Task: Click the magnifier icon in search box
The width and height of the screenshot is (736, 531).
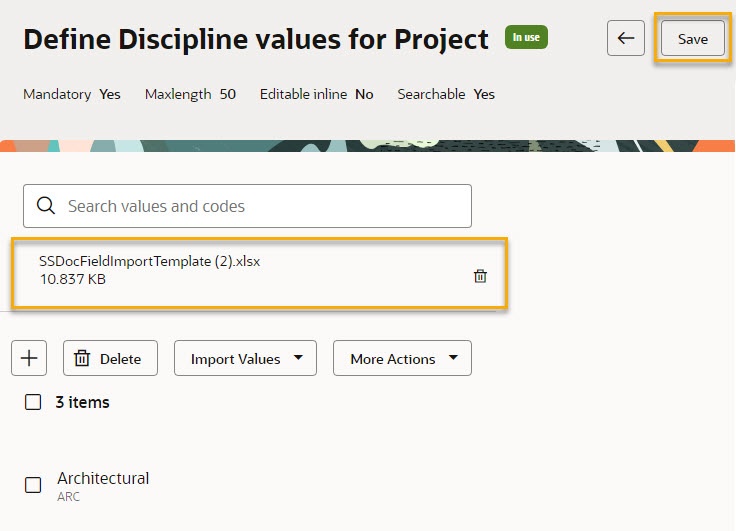Action: point(46,206)
